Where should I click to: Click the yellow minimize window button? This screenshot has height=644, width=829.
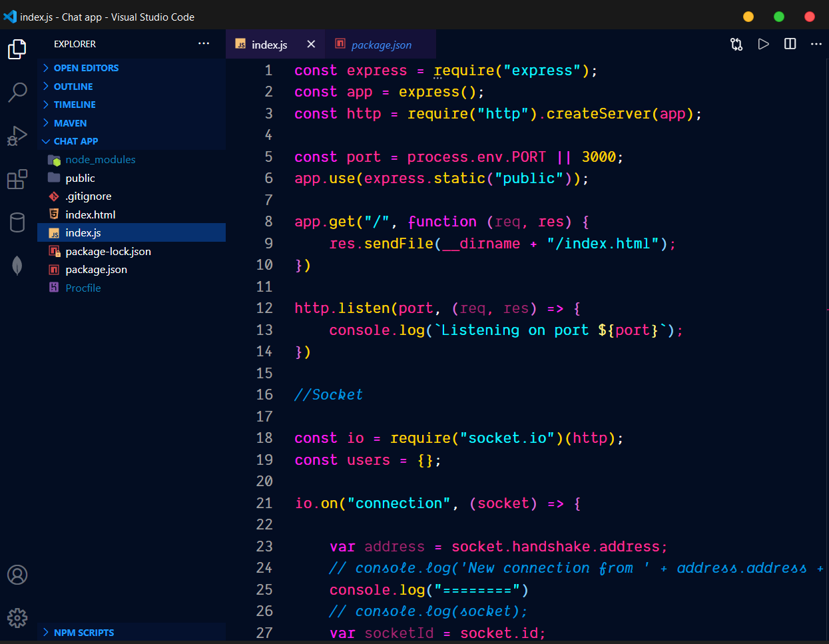tap(748, 17)
